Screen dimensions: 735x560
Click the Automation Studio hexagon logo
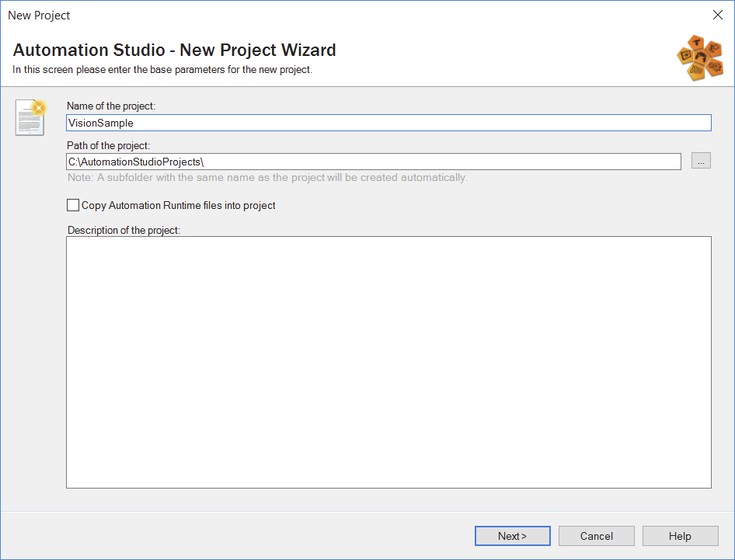(x=700, y=57)
